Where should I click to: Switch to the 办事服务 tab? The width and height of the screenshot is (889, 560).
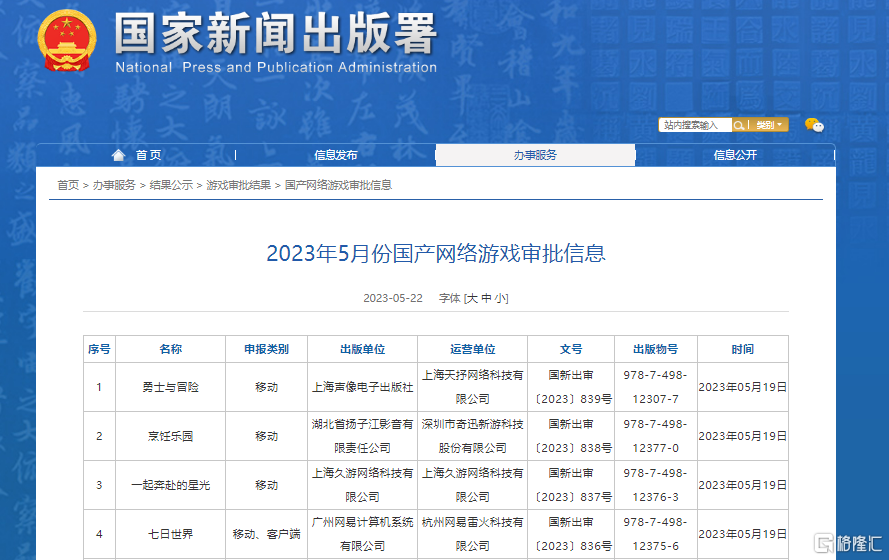click(535, 155)
